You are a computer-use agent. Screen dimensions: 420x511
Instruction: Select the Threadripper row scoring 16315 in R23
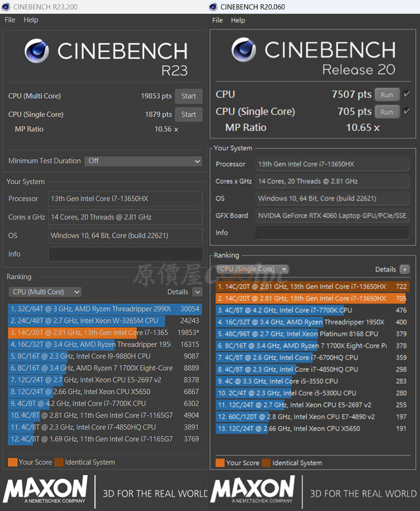[x=105, y=345]
